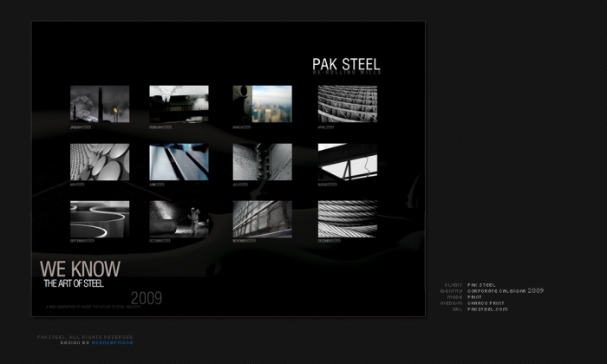Click 'CORPORATE CALENDAR 2009' identity value

tap(506, 290)
